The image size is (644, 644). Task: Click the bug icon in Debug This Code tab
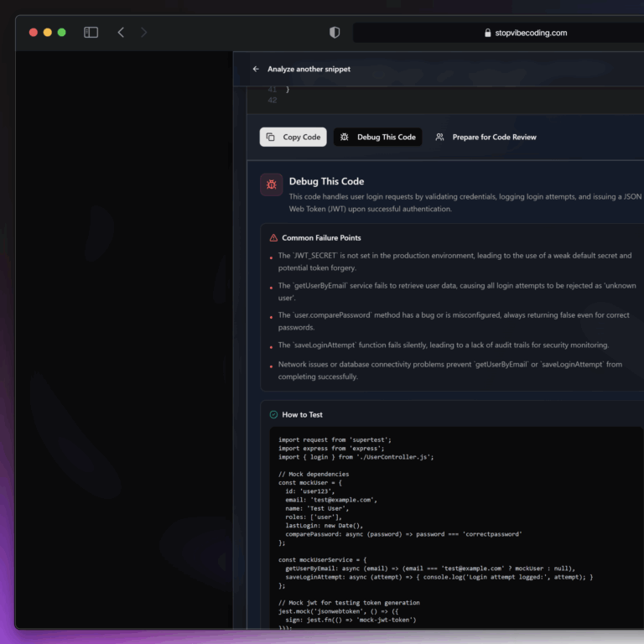[344, 137]
